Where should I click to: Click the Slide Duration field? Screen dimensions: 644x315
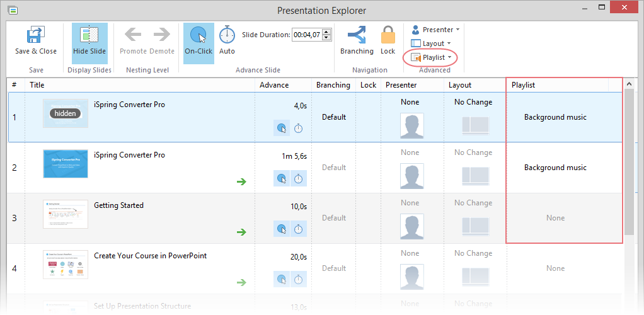[307, 35]
